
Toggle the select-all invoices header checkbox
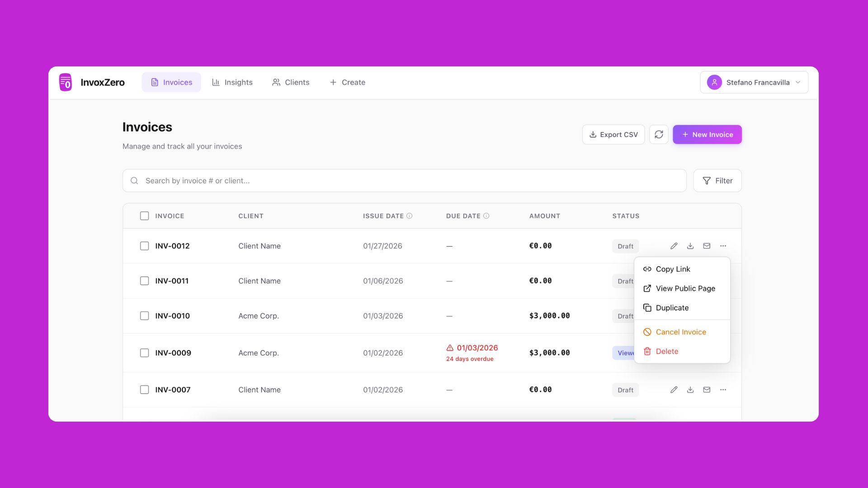(144, 216)
